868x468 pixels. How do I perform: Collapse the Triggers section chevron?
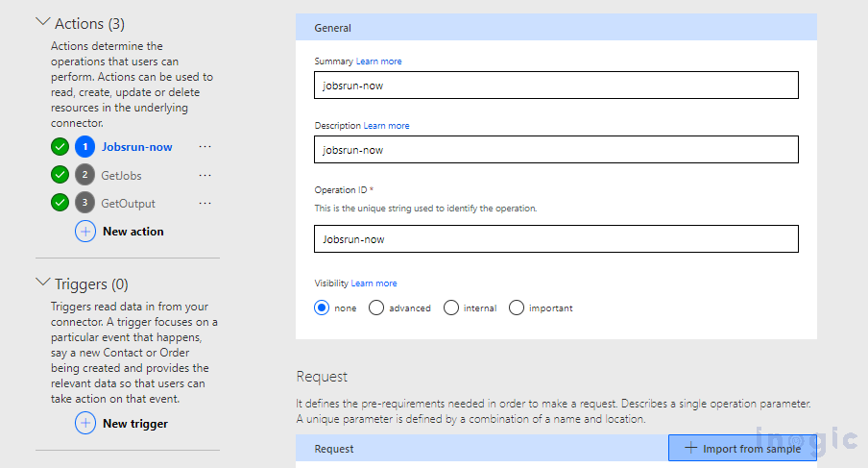point(42,283)
